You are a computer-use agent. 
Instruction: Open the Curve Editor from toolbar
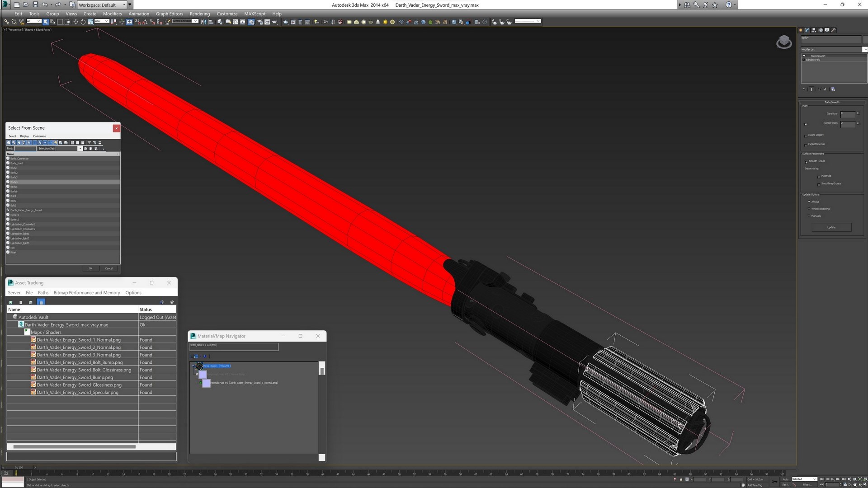point(235,22)
